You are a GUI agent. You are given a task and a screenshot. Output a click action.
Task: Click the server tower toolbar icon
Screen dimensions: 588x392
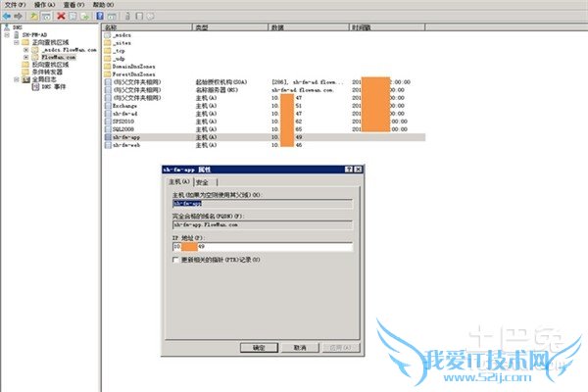click(127, 16)
